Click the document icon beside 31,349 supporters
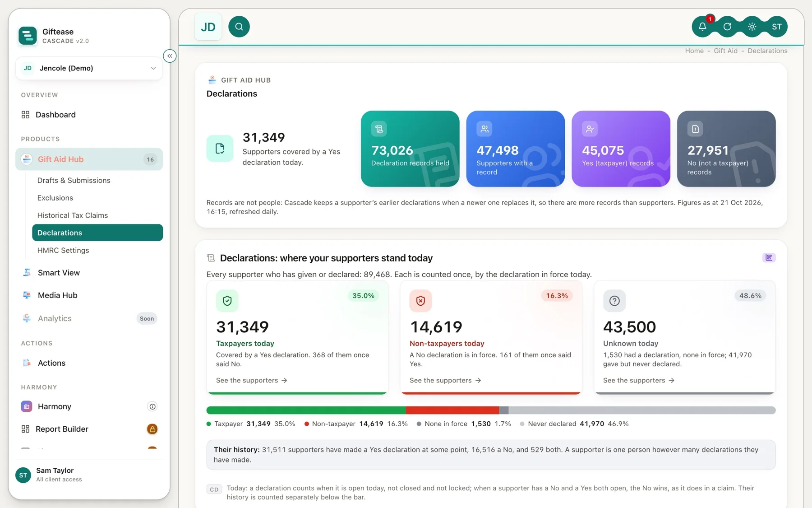This screenshot has height=508, width=812. click(x=220, y=149)
